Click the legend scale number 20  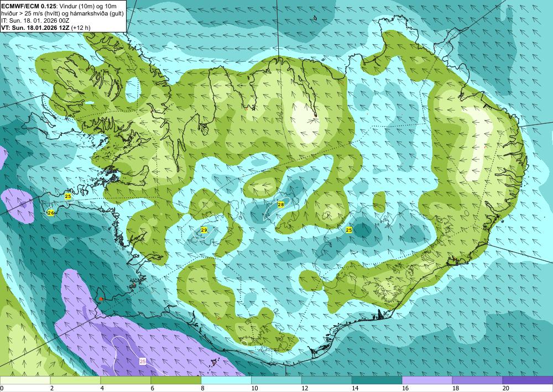[x=506, y=389]
